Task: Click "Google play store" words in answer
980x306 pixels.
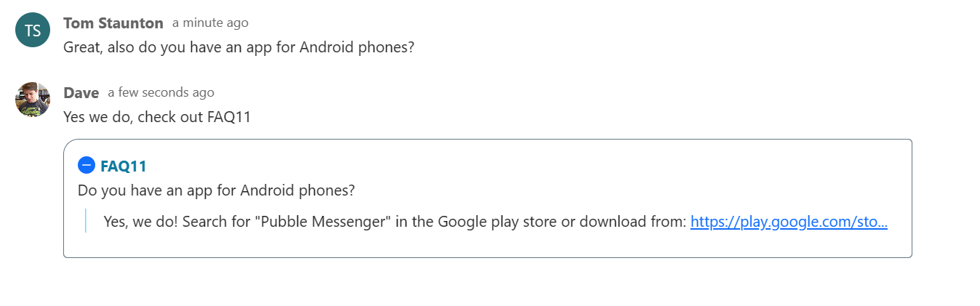Action: coord(497,222)
